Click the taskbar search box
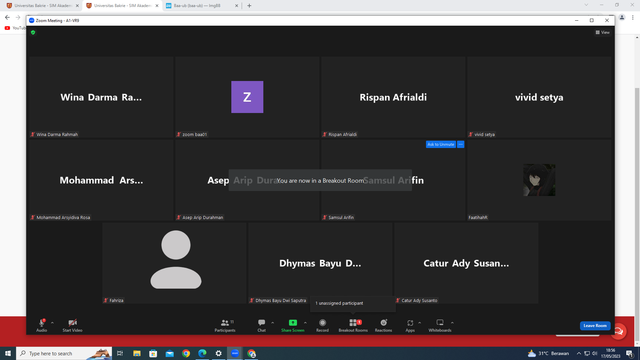 (64, 353)
